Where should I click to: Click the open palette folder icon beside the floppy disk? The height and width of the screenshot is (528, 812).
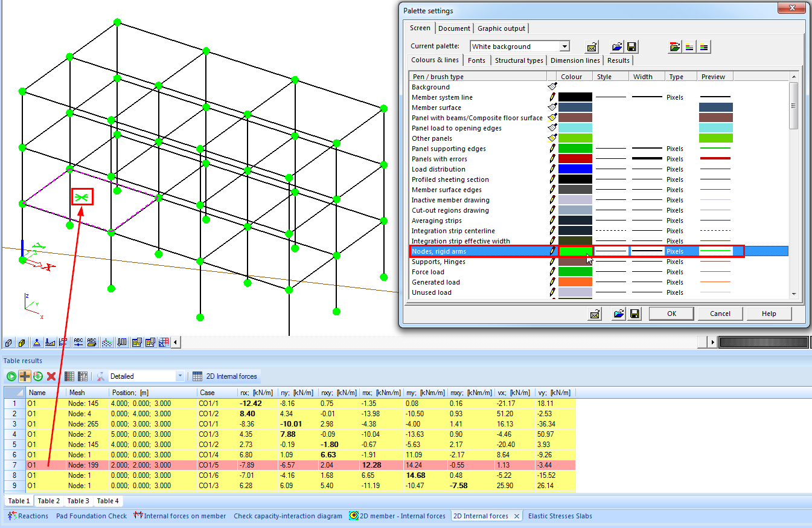click(x=617, y=47)
